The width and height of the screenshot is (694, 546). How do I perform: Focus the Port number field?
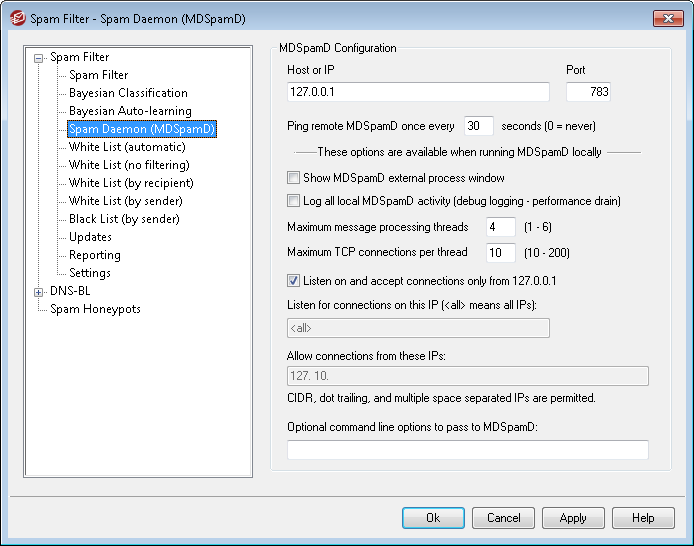[588, 92]
